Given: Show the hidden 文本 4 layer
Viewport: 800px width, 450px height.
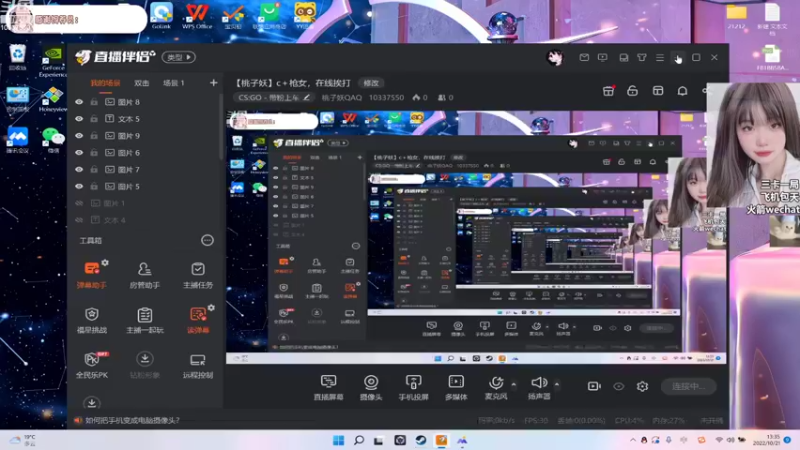Looking at the screenshot, I should (79, 220).
